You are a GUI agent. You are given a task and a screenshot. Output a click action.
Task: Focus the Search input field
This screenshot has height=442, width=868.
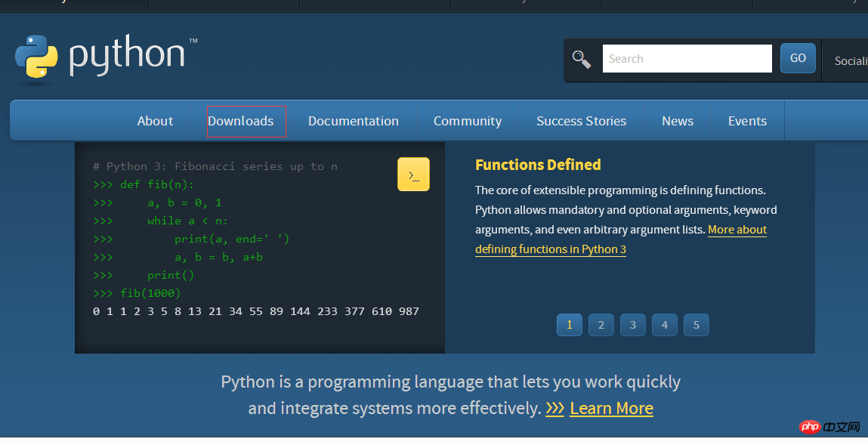coord(687,58)
